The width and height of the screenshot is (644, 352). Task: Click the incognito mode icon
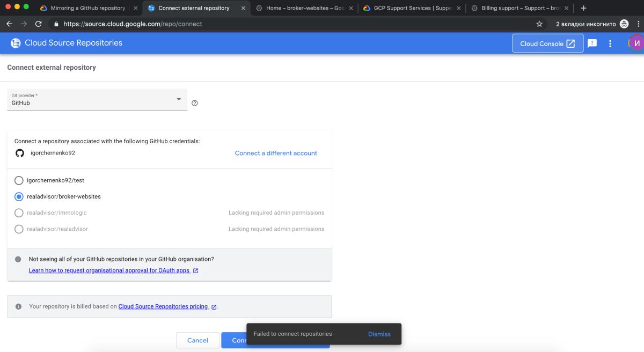coord(624,24)
